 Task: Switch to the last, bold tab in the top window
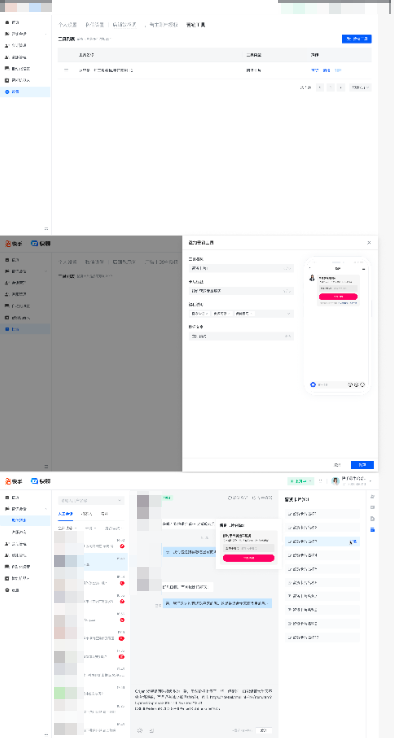pyautogui.click(x=196, y=24)
